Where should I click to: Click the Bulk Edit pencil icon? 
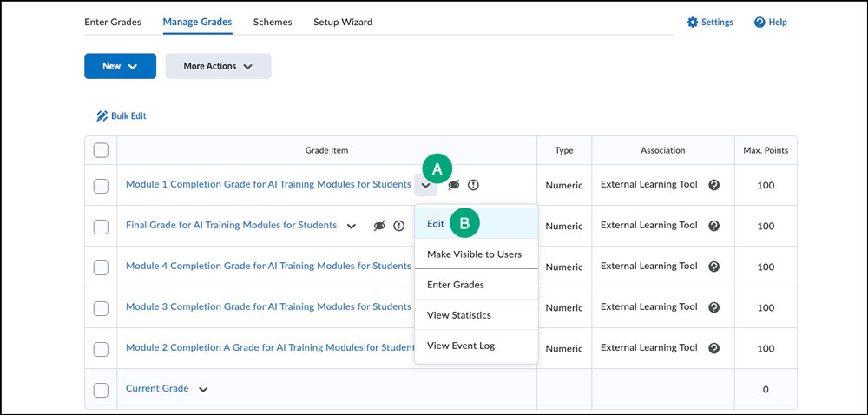point(102,116)
